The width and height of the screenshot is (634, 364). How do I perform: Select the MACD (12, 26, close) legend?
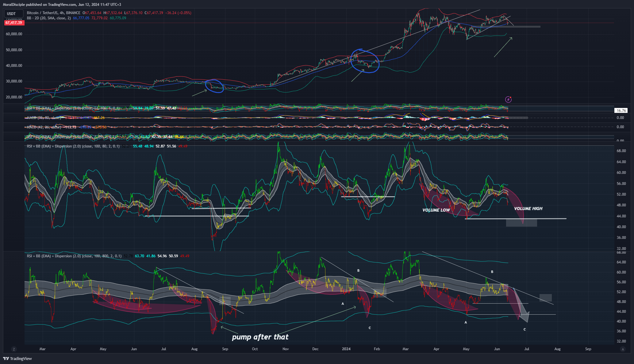pyautogui.click(x=44, y=127)
